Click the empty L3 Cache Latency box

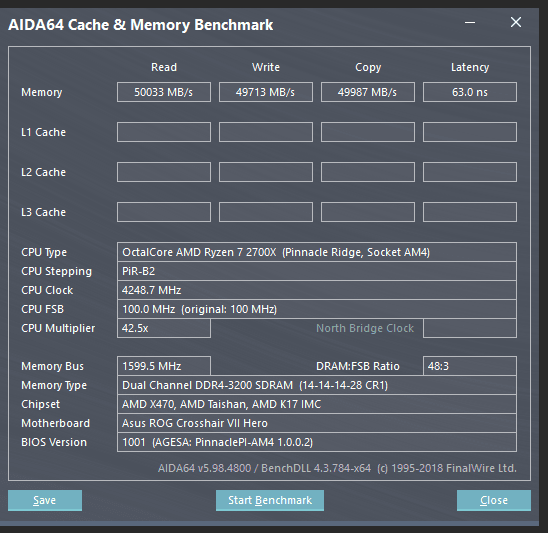pyautogui.click(x=470, y=212)
